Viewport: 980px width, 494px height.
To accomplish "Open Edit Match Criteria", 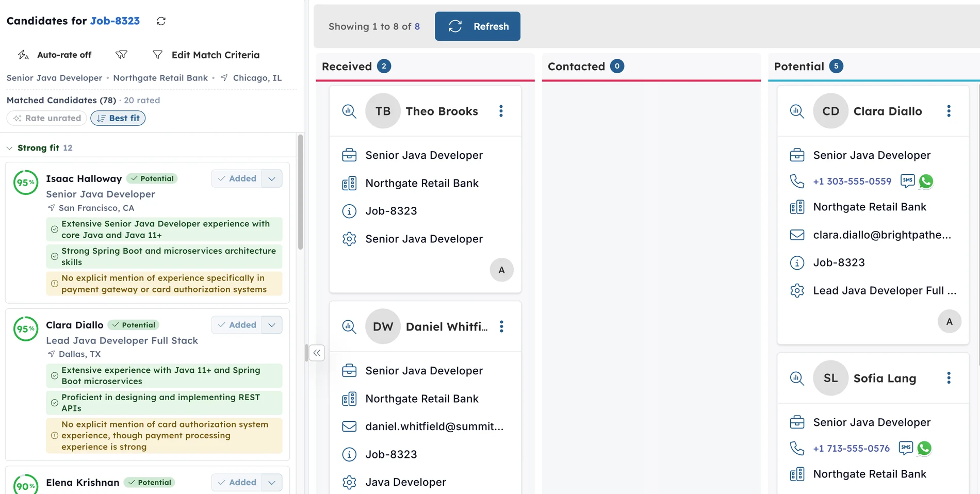I will (x=206, y=55).
